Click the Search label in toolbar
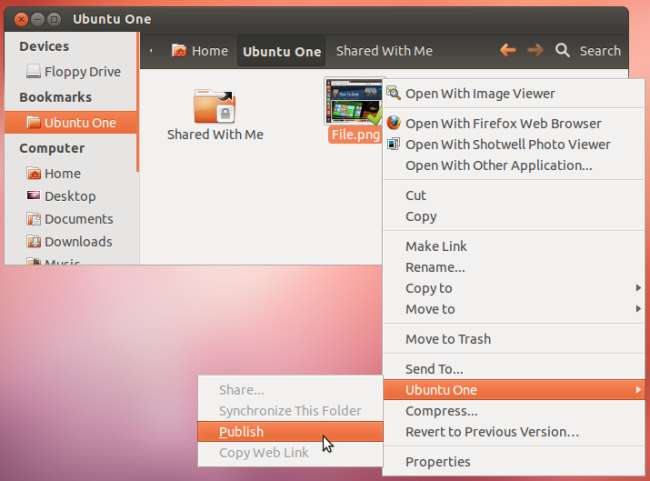The image size is (650, 481). pos(600,51)
